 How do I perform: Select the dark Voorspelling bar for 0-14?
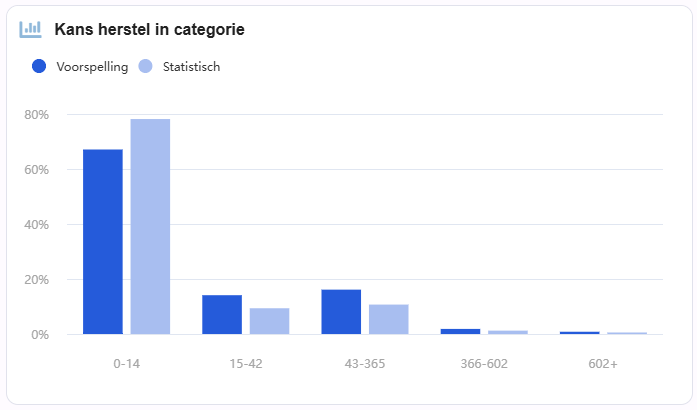(x=103, y=242)
